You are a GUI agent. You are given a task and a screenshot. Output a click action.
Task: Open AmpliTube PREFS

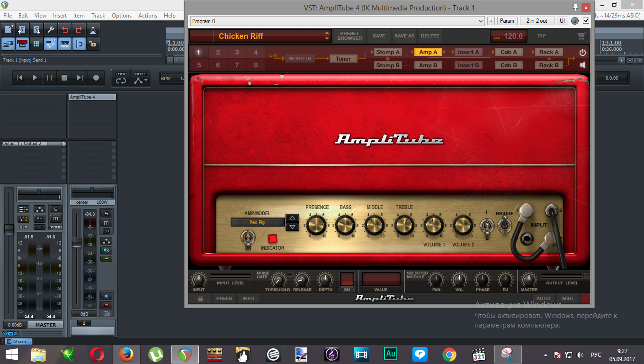tap(224, 299)
